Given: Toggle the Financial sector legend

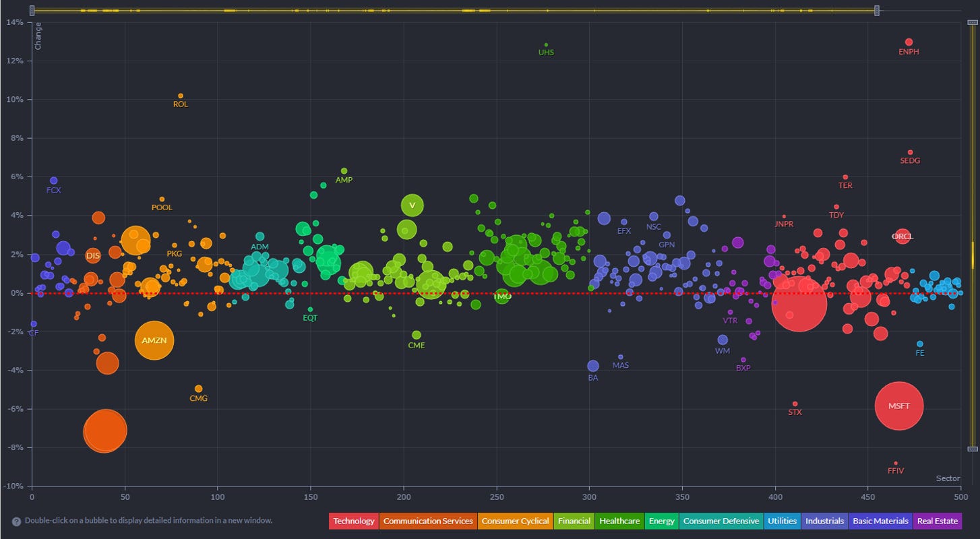Looking at the screenshot, I should (574, 521).
